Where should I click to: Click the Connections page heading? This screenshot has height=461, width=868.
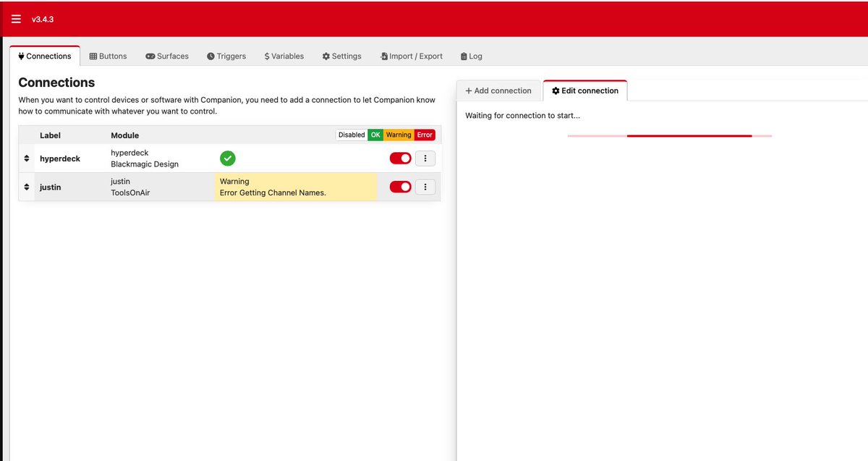[56, 83]
